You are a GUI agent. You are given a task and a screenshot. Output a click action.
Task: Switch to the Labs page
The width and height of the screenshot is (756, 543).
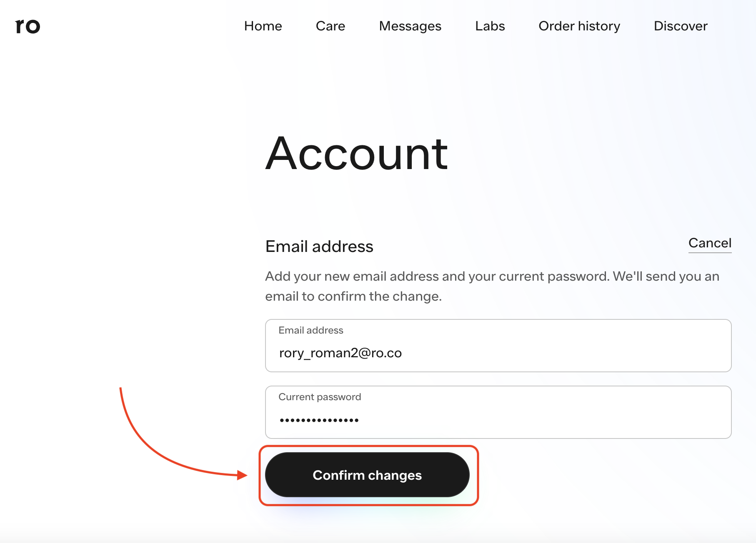(x=490, y=26)
